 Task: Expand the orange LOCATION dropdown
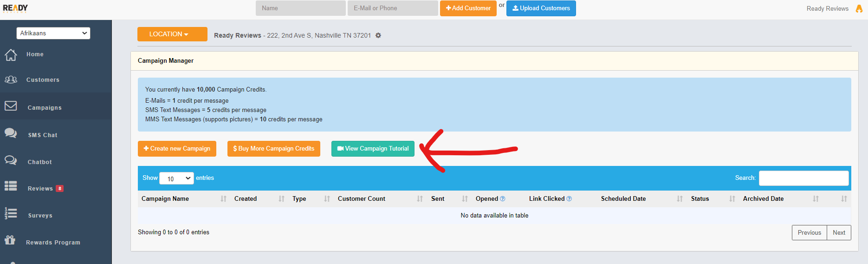tap(172, 34)
